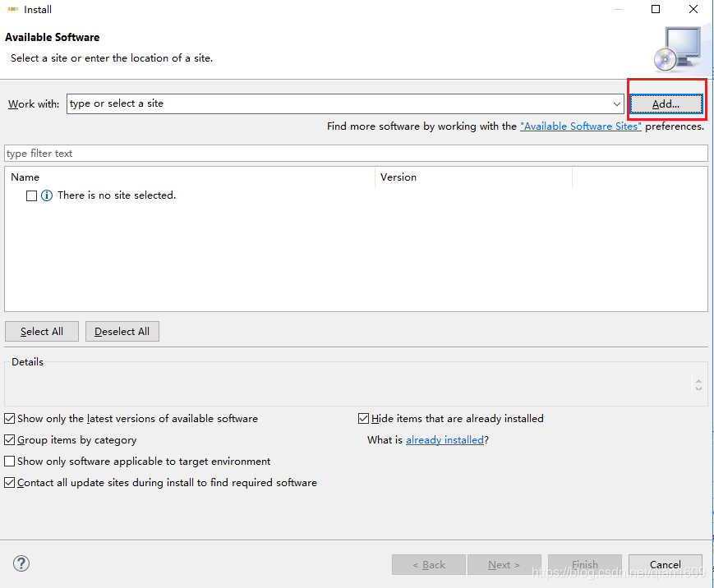Open the Available Software Sites link
The width and height of the screenshot is (714, 588).
point(580,126)
